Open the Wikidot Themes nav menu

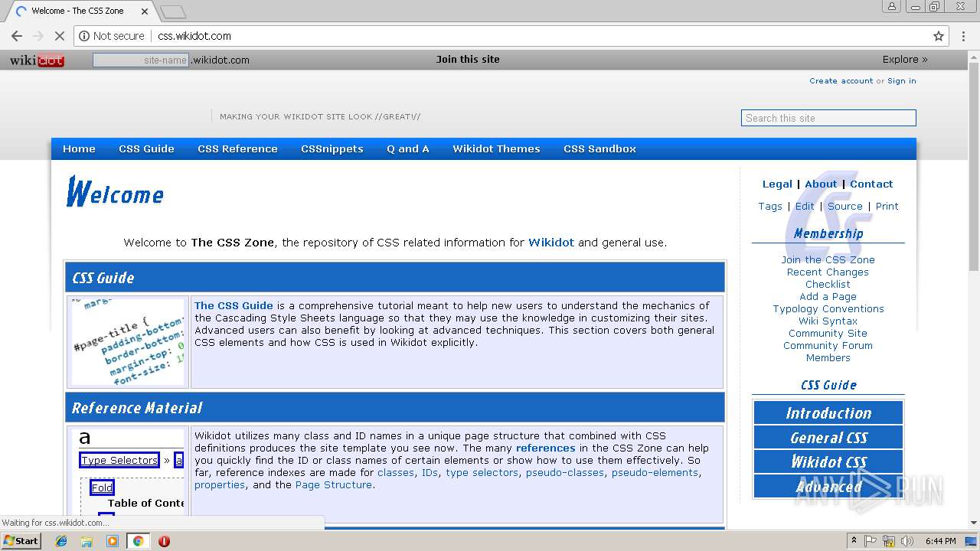496,149
